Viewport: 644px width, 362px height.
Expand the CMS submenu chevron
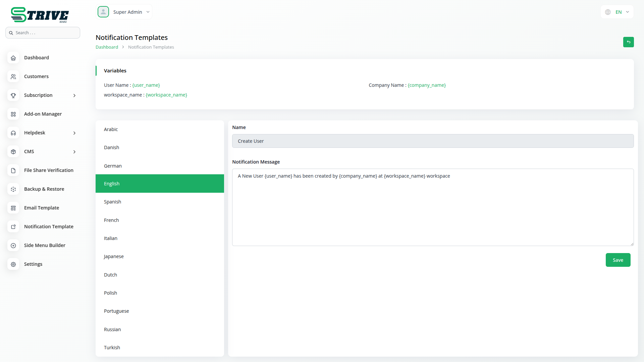click(x=74, y=152)
